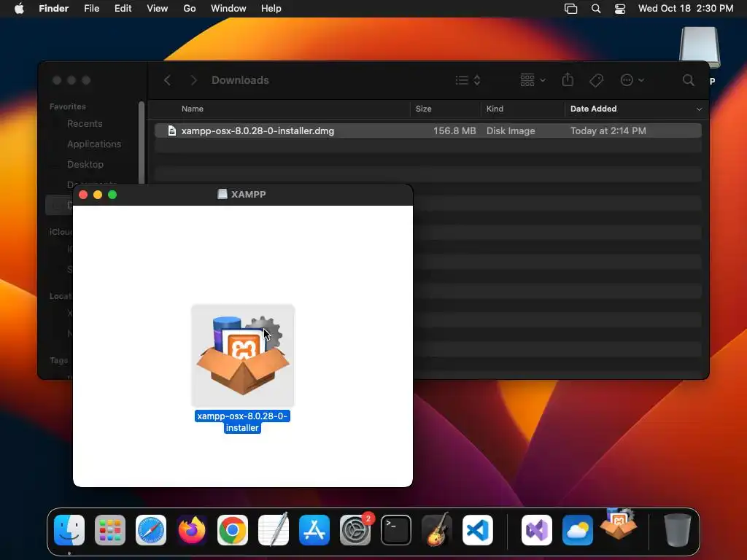
Task: Select xampp-osx-8.0.28-0-installer.dmg row in Downloads
Action: (427, 131)
